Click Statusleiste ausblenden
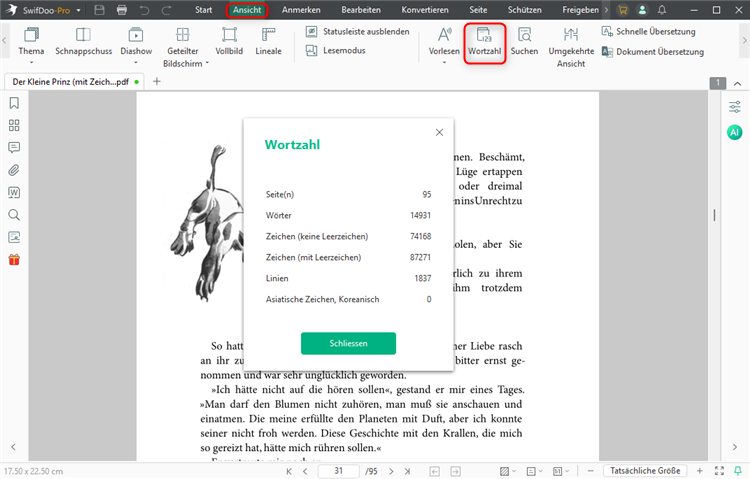This screenshot has width=750, height=479. coord(357,32)
